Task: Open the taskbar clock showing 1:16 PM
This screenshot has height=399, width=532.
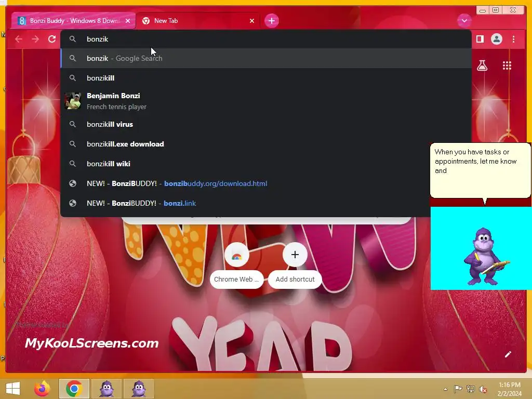Action: click(x=509, y=389)
